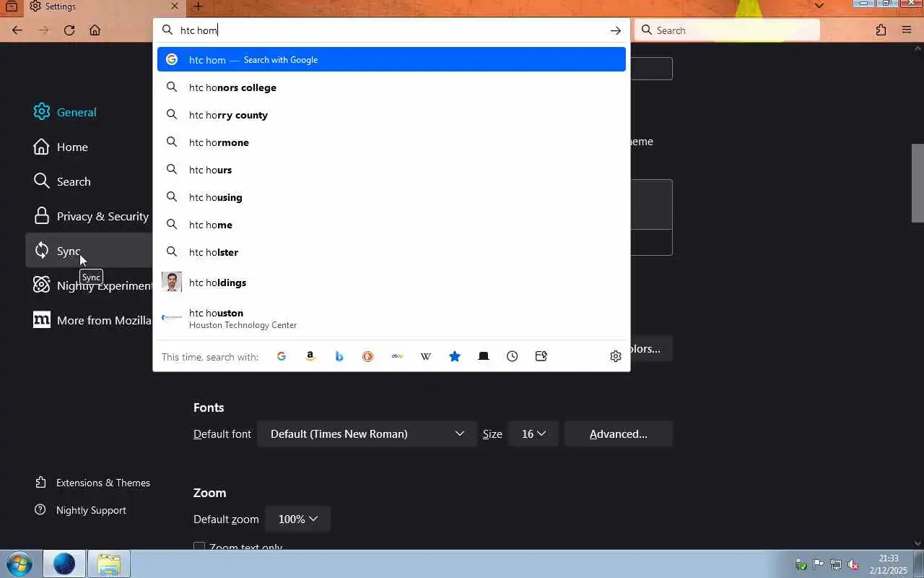Click the settings page vertical scrollbar
Image resolution: width=924 pixels, height=578 pixels.
click(918, 183)
